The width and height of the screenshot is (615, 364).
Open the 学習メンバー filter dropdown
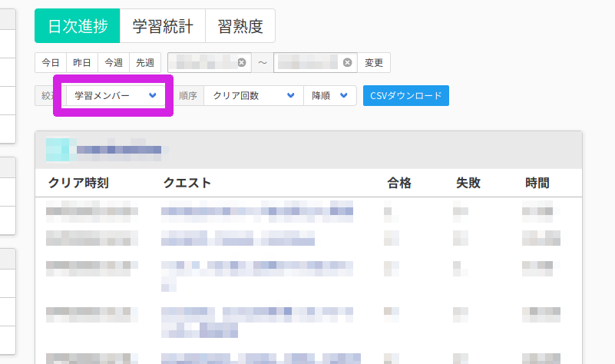point(115,96)
